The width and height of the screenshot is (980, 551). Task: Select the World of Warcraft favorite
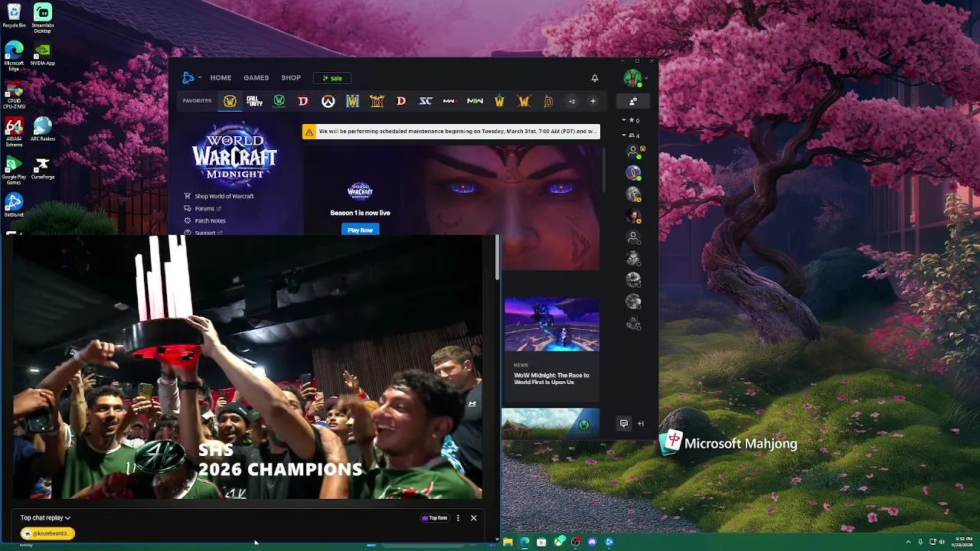230,101
